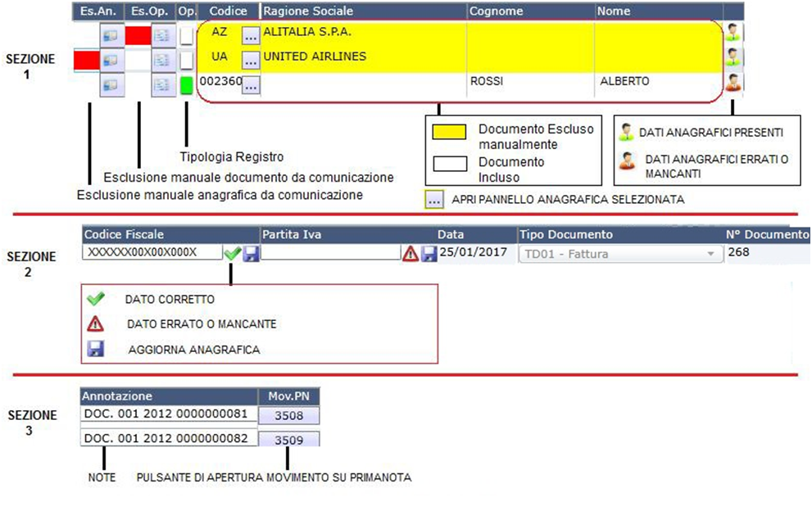Click the Es.An. icon button in ROSSI row
The height and width of the screenshot is (515, 812).
(x=112, y=85)
